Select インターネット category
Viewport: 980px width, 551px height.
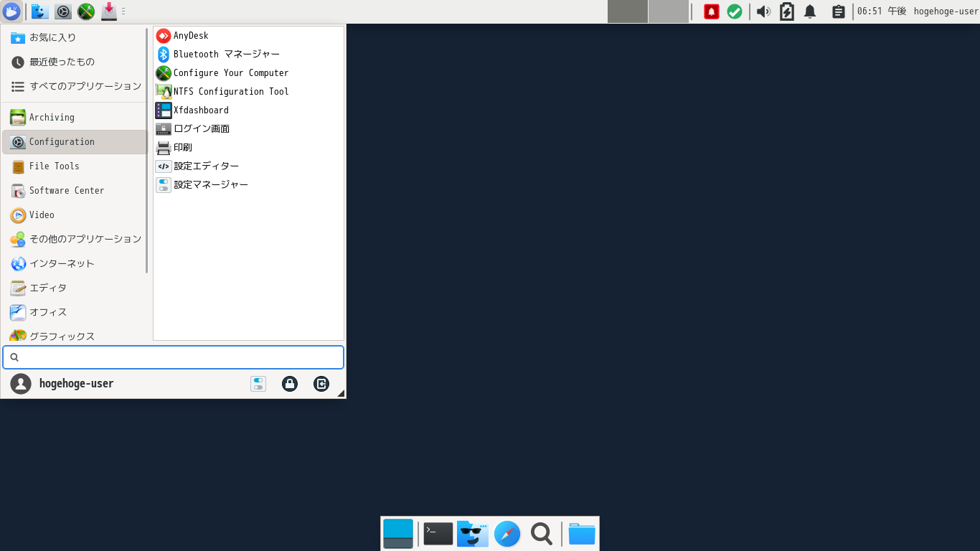(x=75, y=263)
